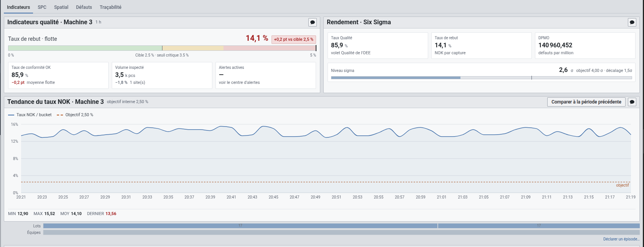This screenshot has width=644, height=247.
Task: Switch to the Indicateurs tab
Action: coord(18,7)
